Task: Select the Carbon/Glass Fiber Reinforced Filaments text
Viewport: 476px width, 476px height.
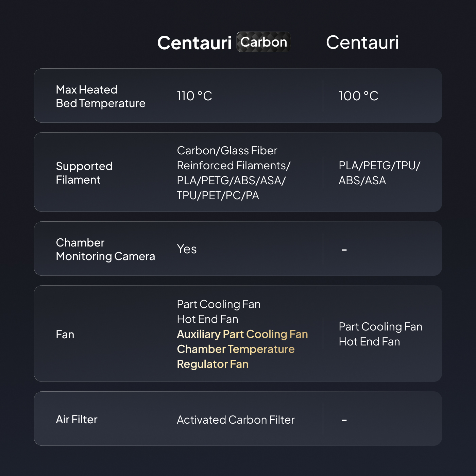Action: [x=234, y=158]
